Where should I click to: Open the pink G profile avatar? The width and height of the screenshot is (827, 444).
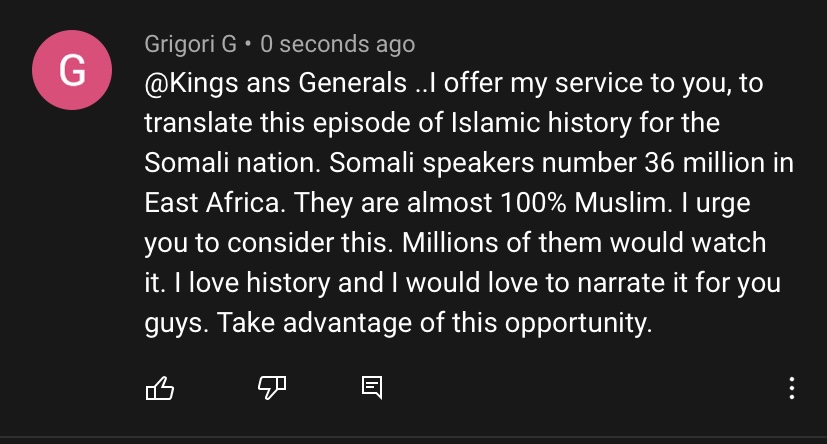[72, 70]
